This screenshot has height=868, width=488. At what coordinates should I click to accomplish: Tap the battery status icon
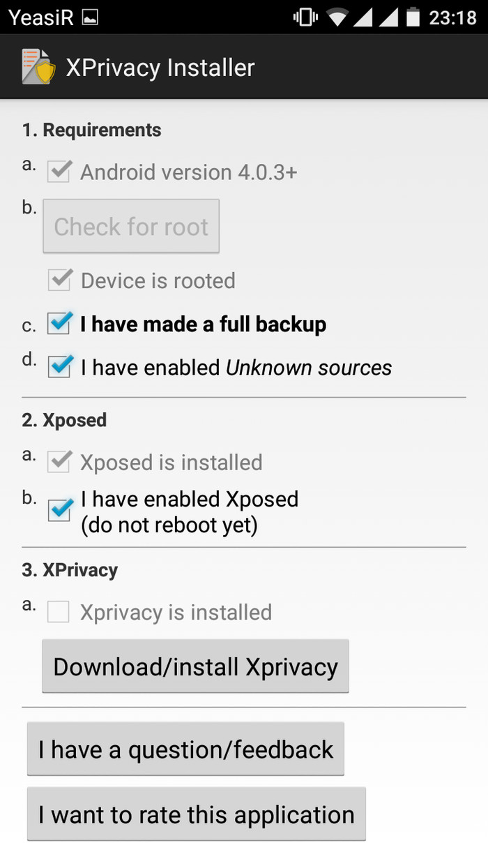(x=413, y=17)
